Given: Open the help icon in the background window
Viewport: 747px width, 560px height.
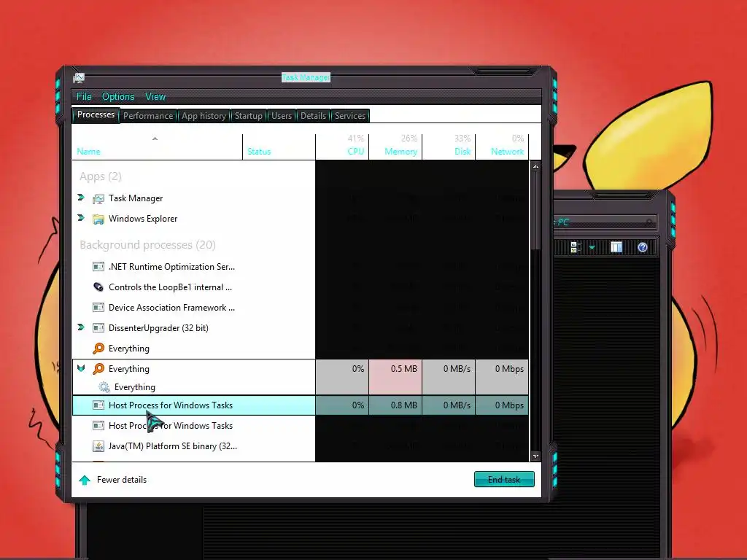Looking at the screenshot, I should click(642, 247).
